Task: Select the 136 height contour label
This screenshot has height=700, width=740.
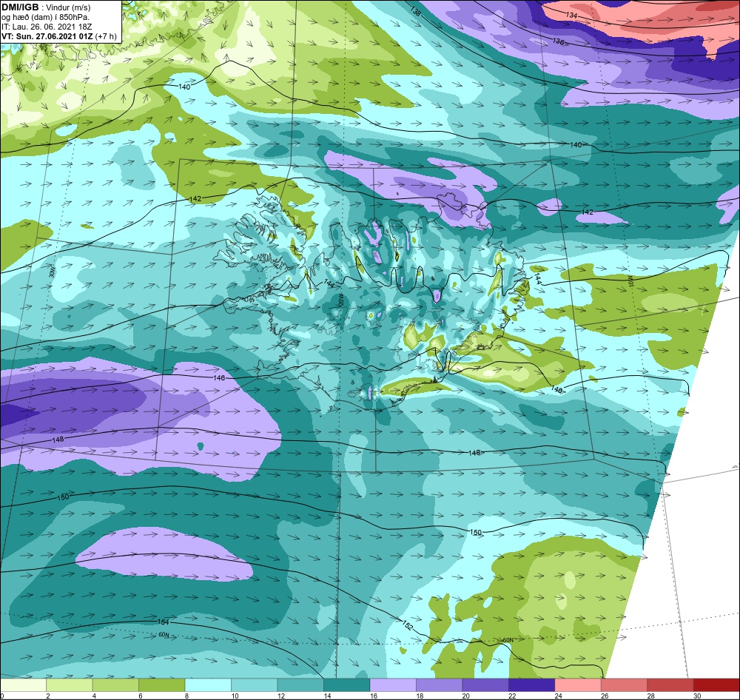Action: point(558,41)
